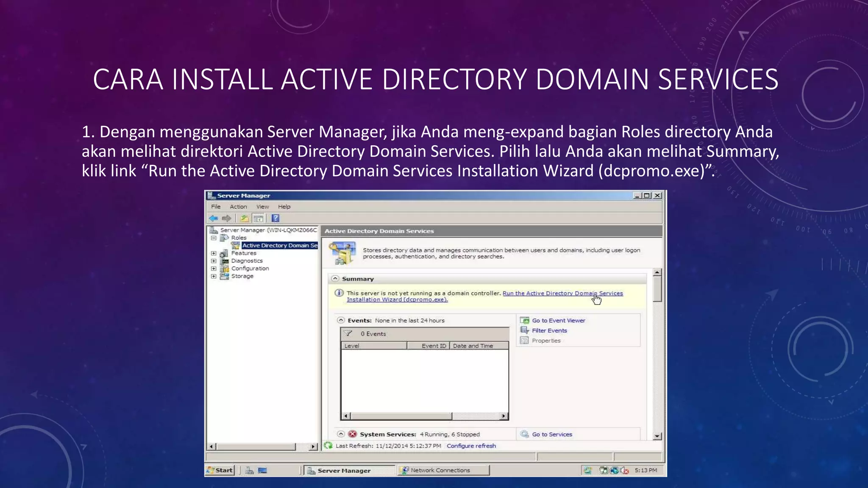The image size is (868, 488).
Task: Open the File menu
Action: tap(216, 207)
